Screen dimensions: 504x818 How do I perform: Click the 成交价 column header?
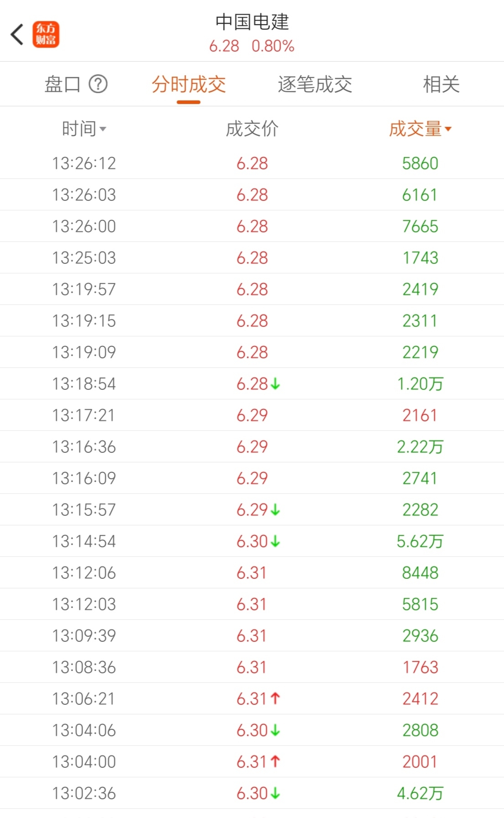[x=252, y=129]
